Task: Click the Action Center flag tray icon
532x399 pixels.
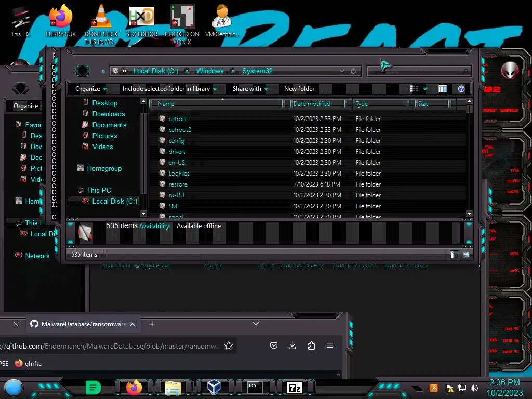Action: (x=449, y=388)
